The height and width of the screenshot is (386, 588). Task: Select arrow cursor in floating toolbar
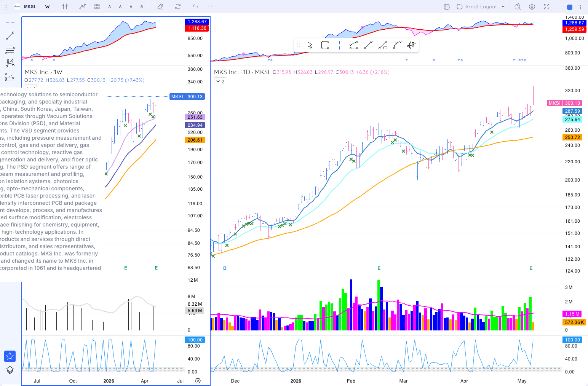click(x=310, y=45)
